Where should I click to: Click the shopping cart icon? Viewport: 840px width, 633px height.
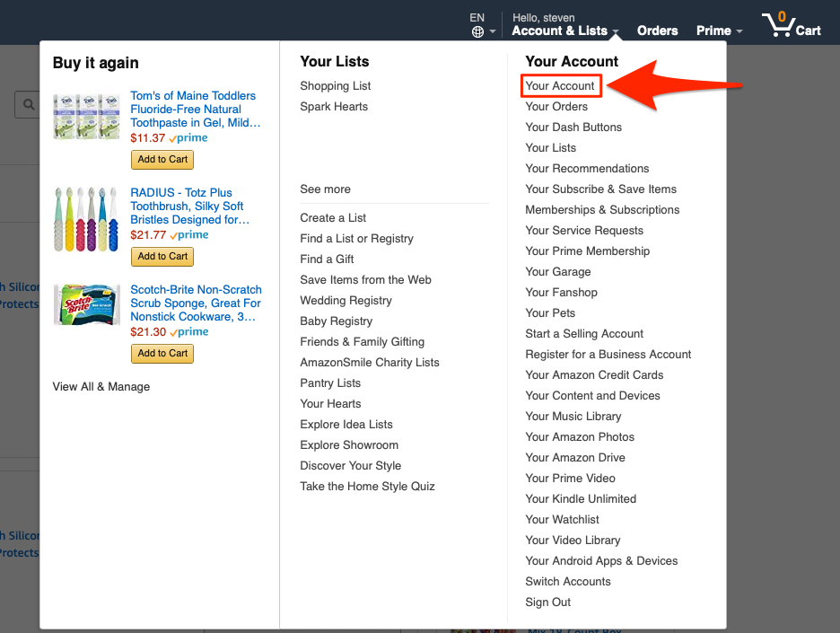(779, 25)
